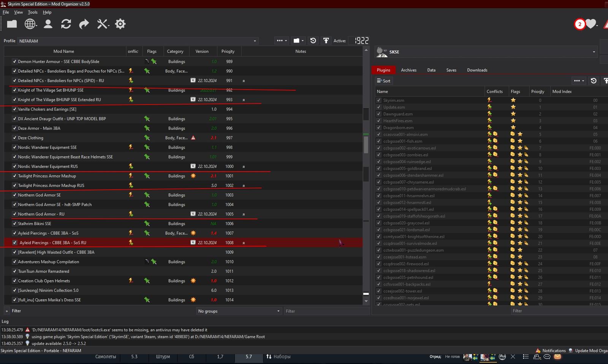Toggle ccqdrsse001-survivalmode.esl plugin checkbox
Image resolution: width=608 pixels, height=364 pixels.
point(378,243)
